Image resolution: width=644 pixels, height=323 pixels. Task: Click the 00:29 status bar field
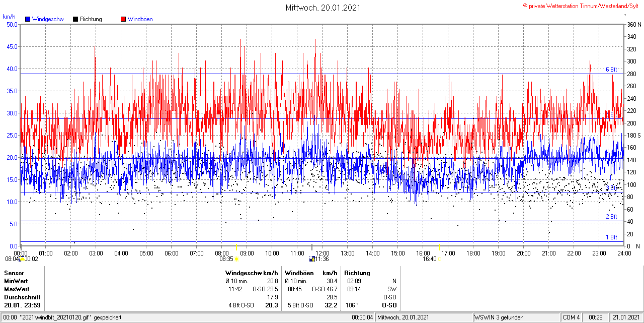(596, 317)
